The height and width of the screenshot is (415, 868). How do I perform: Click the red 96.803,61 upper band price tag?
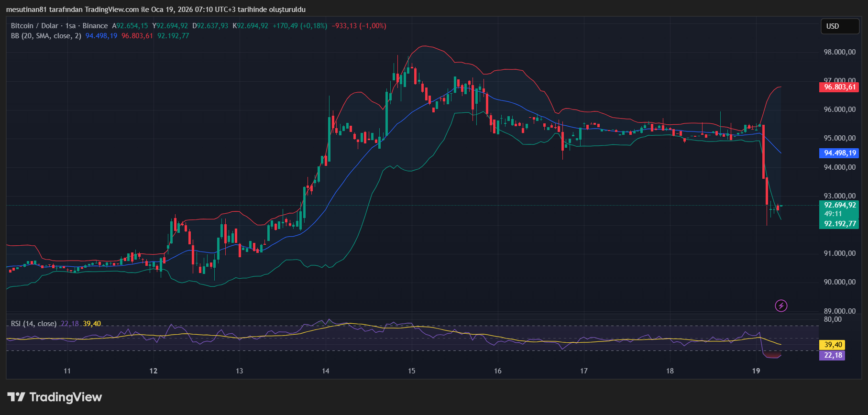[x=839, y=87]
